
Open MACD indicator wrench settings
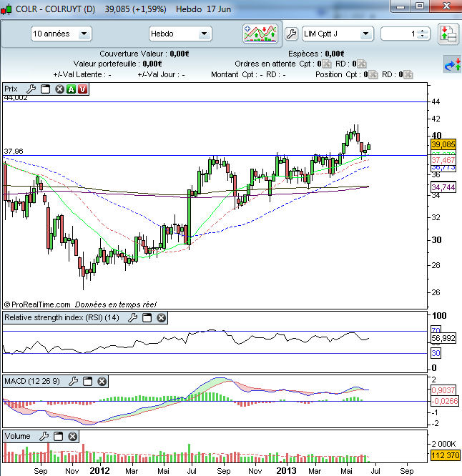[x=73, y=381]
